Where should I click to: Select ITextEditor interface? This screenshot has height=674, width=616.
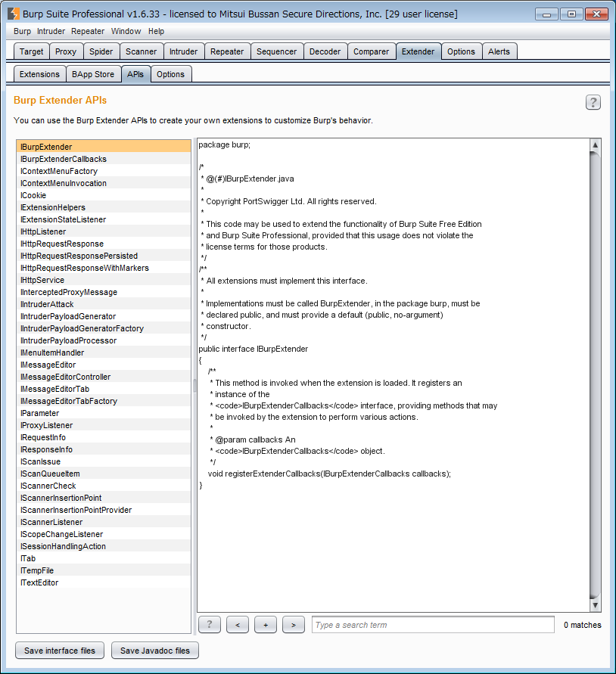click(104, 582)
